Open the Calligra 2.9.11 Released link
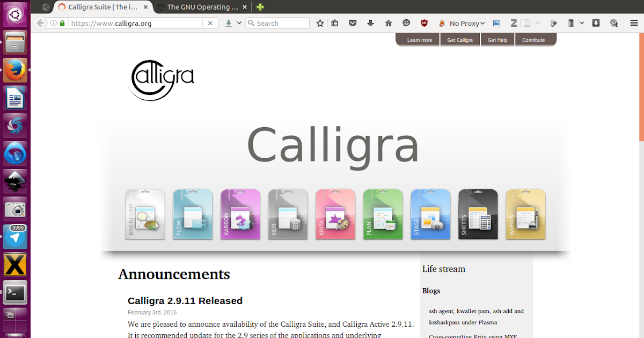 pyautogui.click(x=185, y=301)
